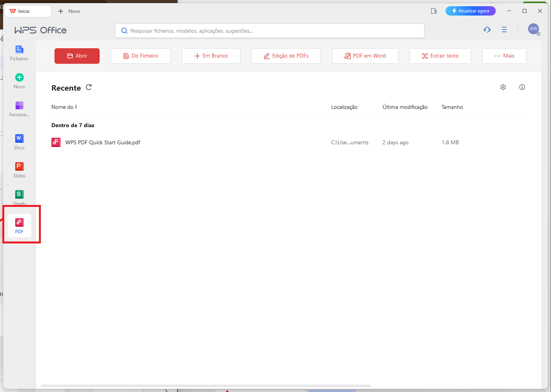Viewport: 551px width, 392px height.
Task: Click the PDF file icon of Quick Start Guide
Action: [x=56, y=142]
